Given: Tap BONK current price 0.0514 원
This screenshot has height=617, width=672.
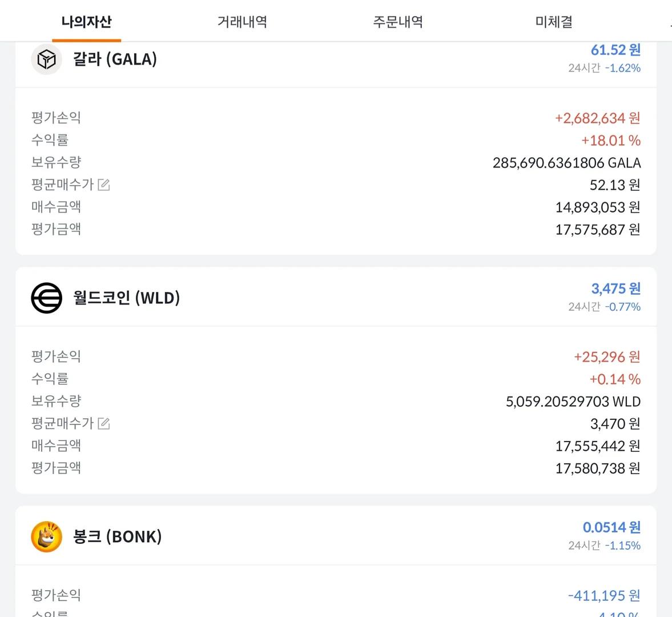Looking at the screenshot, I should [x=611, y=527].
